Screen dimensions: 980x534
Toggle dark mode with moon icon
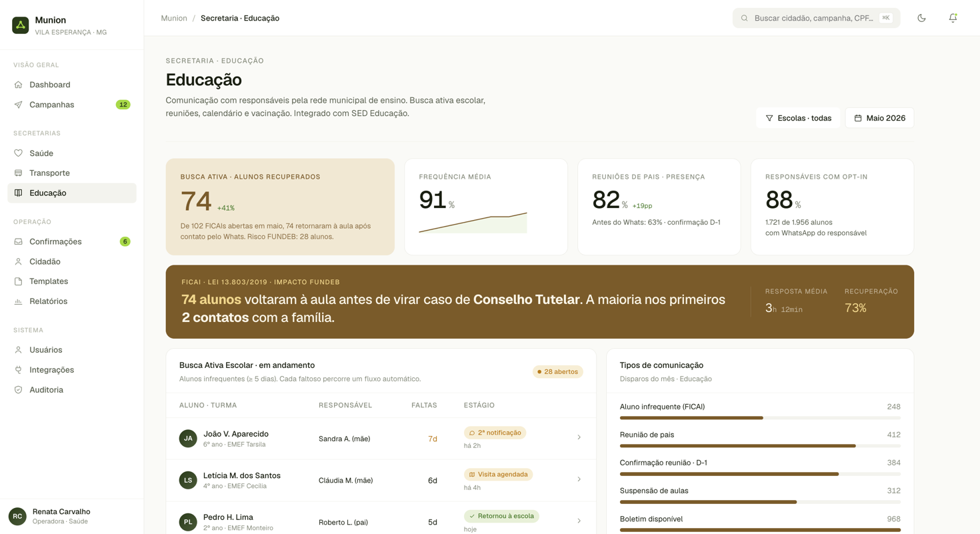click(921, 18)
